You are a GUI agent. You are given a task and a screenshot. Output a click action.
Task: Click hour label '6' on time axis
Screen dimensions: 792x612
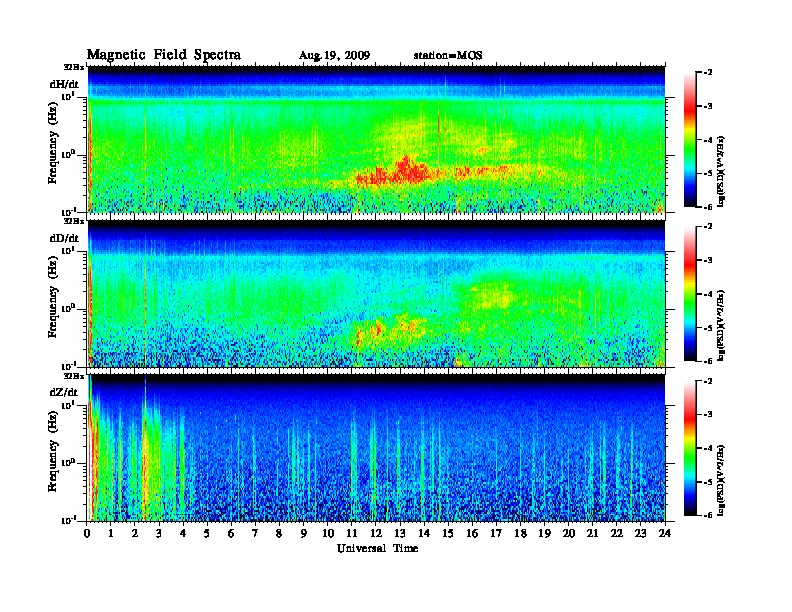(x=231, y=534)
